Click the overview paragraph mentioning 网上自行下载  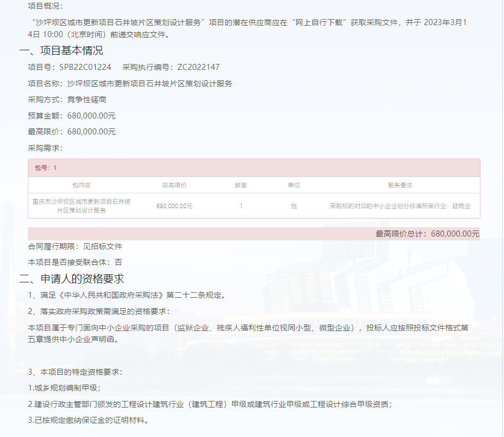tap(248, 28)
